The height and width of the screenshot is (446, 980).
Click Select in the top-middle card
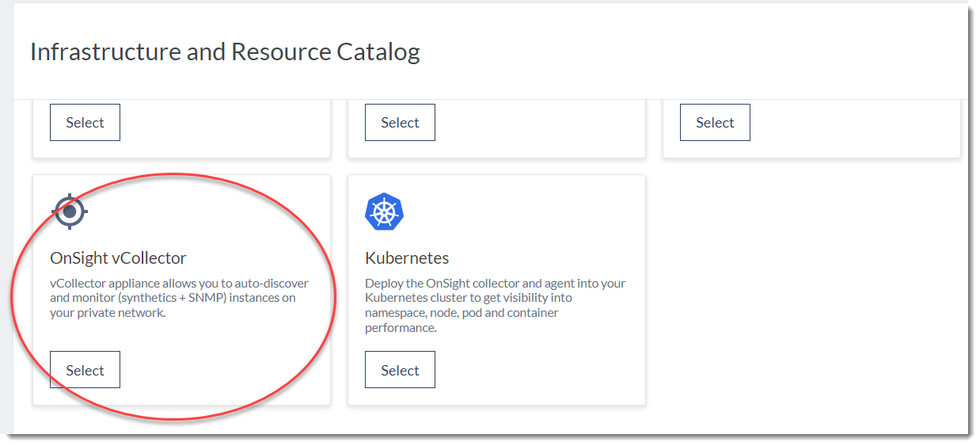(x=400, y=123)
